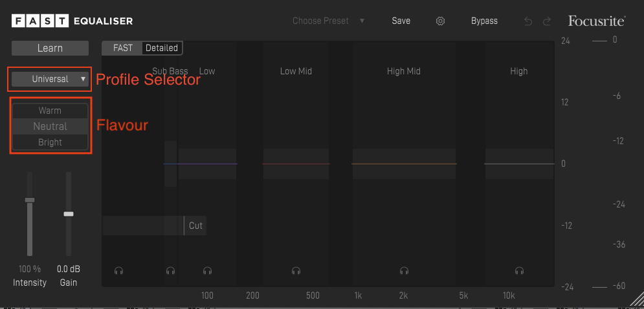Click the Gain label under the slider
The image size is (644, 309).
click(69, 282)
